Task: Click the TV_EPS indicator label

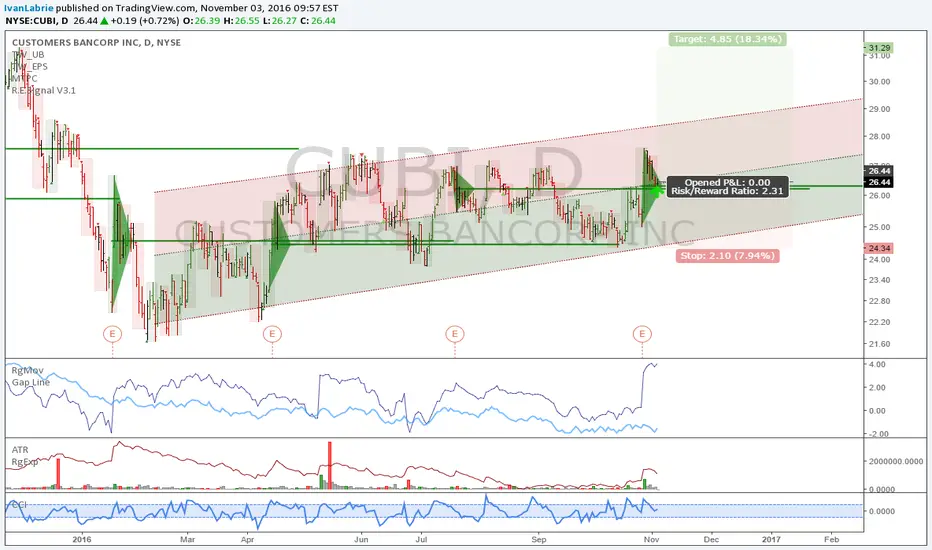Action: point(30,67)
